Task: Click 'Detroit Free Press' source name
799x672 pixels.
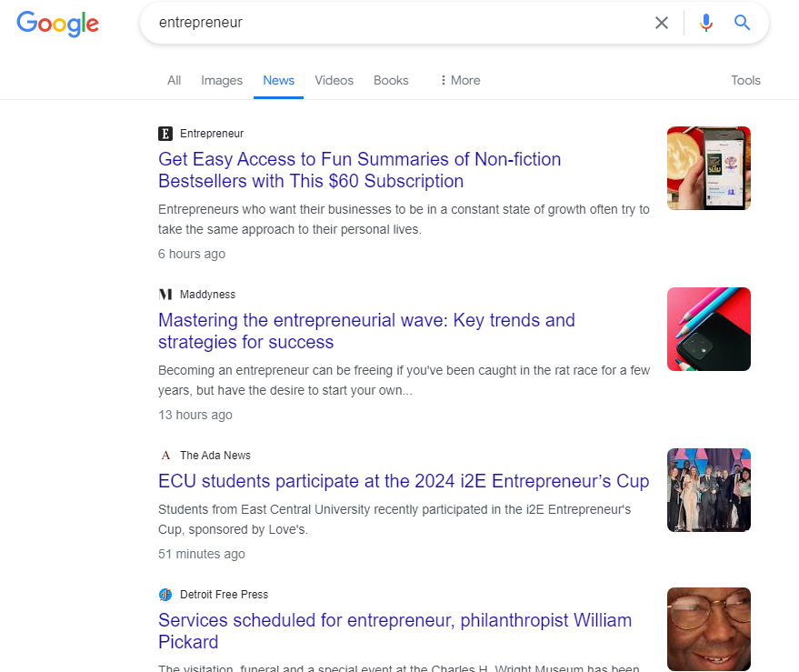Action: [224, 595]
